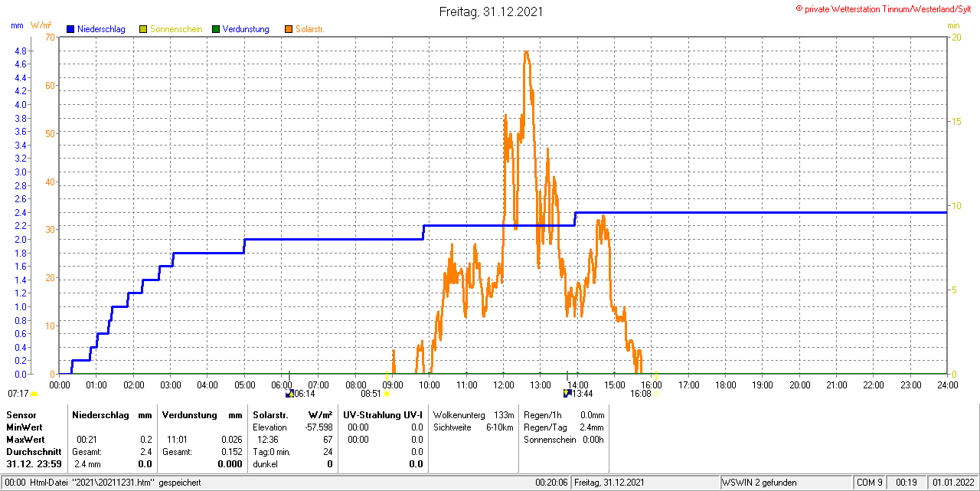Click the moon marker icon at 06:14

[x=289, y=393]
